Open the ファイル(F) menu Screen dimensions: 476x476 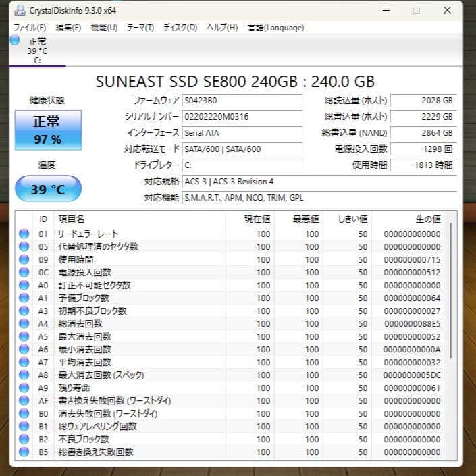[30, 28]
